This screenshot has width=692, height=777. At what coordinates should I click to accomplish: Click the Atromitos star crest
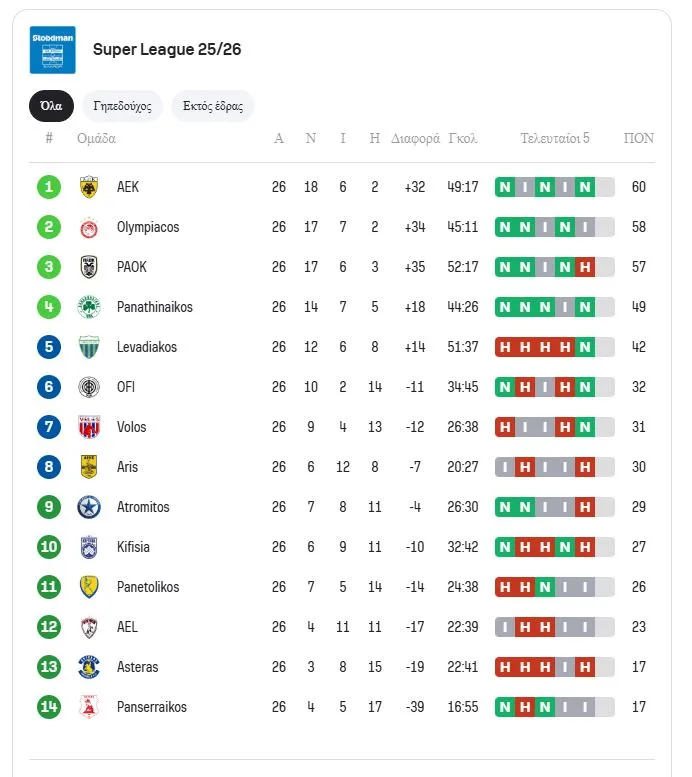pos(89,507)
